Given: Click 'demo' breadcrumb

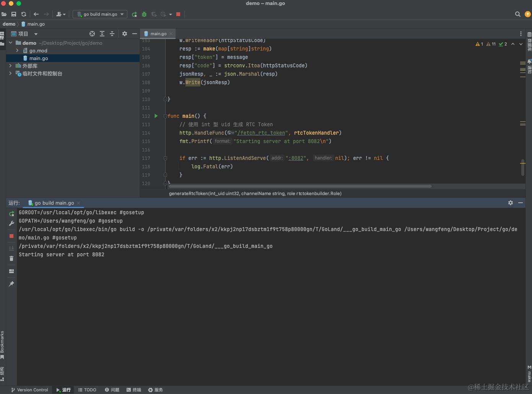Looking at the screenshot, I should 9,24.
